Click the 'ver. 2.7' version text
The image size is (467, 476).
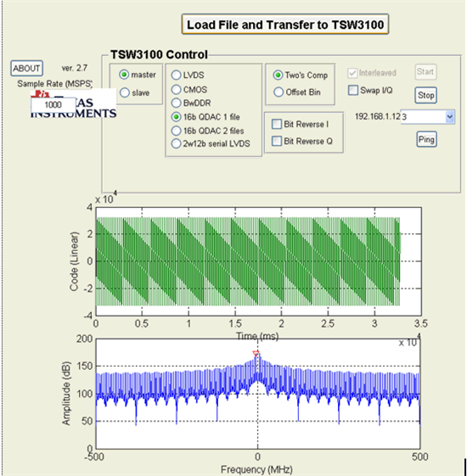pos(75,68)
